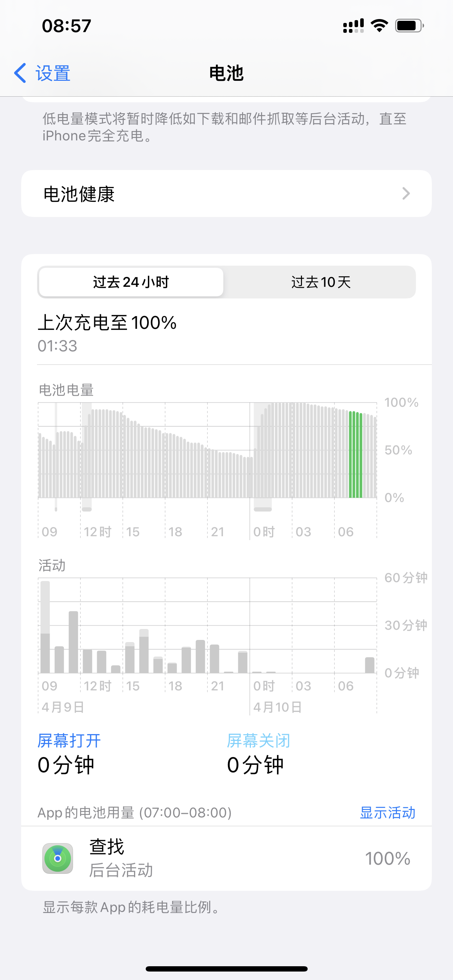453x980 pixels.
Task: Select the green highlighted battery bars
Action: [x=356, y=455]
